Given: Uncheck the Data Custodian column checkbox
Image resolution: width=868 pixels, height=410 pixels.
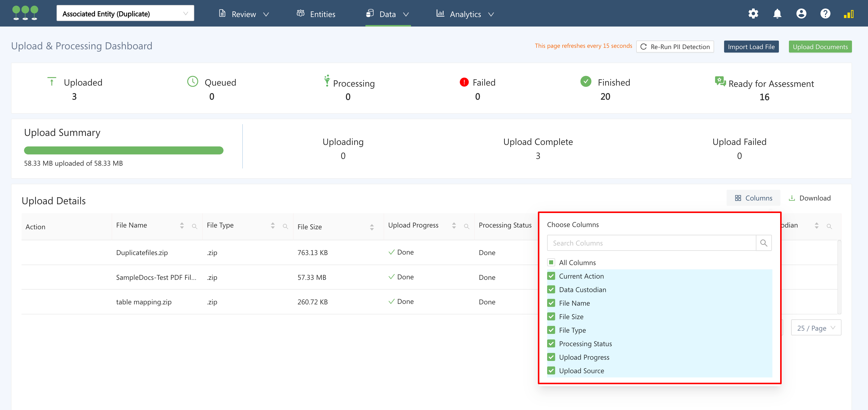Looking at the screenshot, I should 551,290.
